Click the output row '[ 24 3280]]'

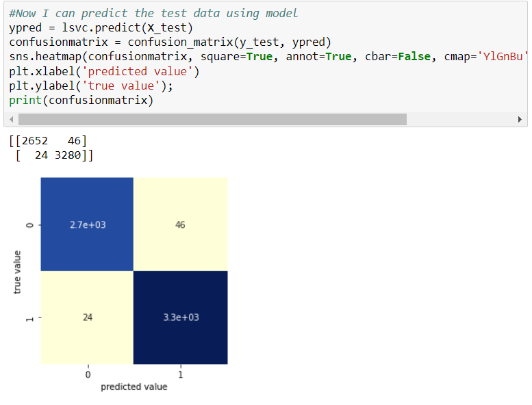[x=54, y=155]
